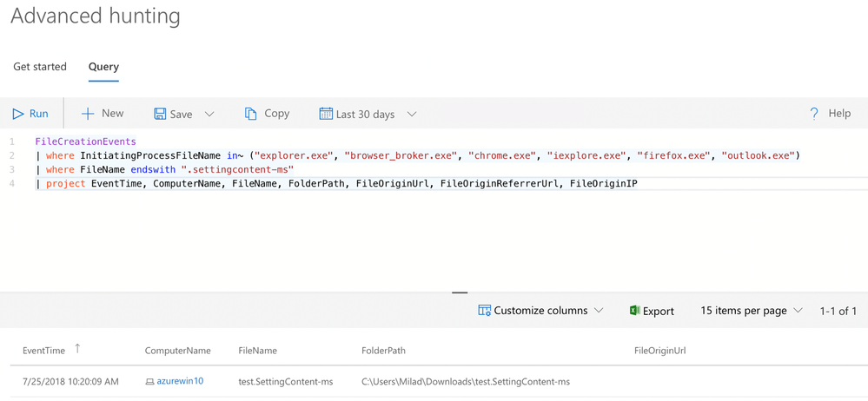Click the FileOriginUrl column header
This screenshot has height=401, width=868.
660,351
